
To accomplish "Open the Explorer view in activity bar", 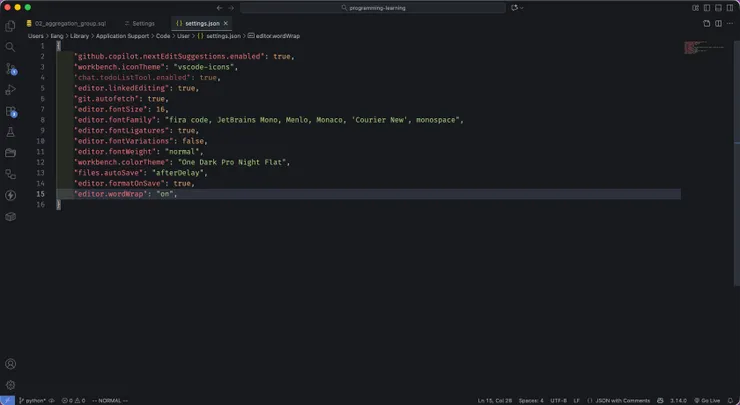I will [x=10, y=26].
